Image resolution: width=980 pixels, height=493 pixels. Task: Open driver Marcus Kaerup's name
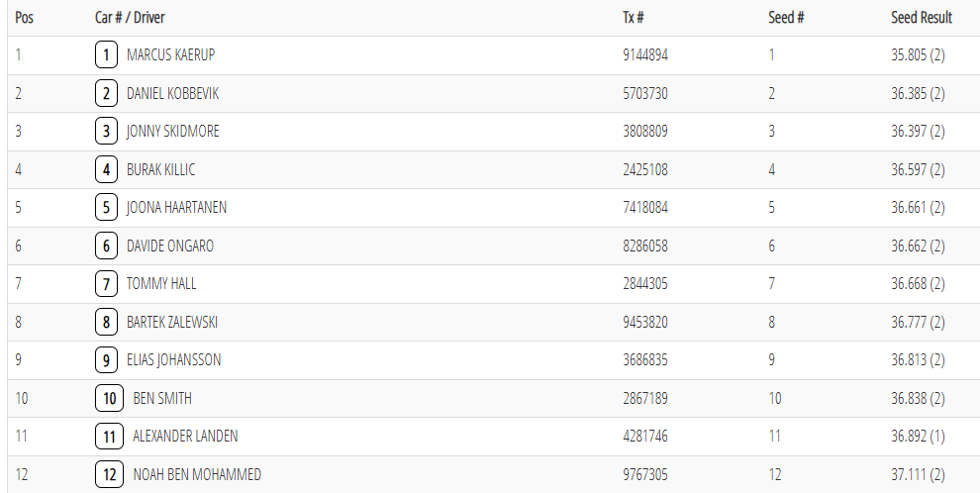tap(170, 55)
